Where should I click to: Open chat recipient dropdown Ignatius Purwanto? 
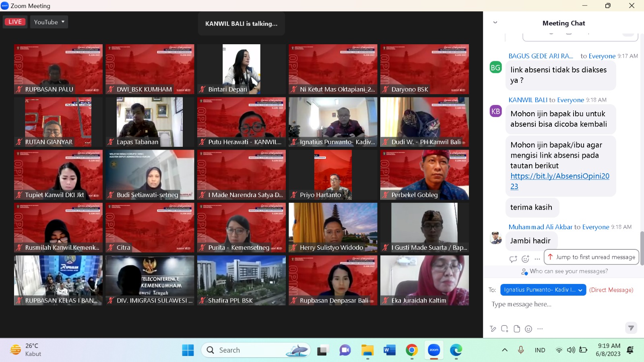(543, 290)
